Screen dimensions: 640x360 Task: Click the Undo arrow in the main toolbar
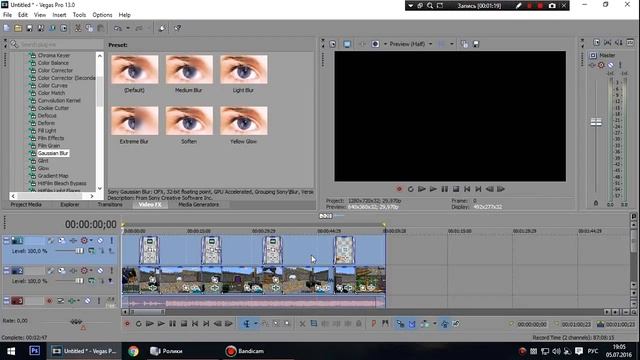coord(118,28)
